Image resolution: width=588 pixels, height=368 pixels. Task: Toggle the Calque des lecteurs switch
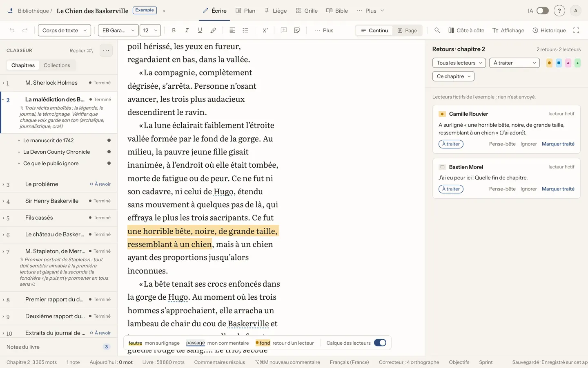pyautogui.click(x=380, y=343)
